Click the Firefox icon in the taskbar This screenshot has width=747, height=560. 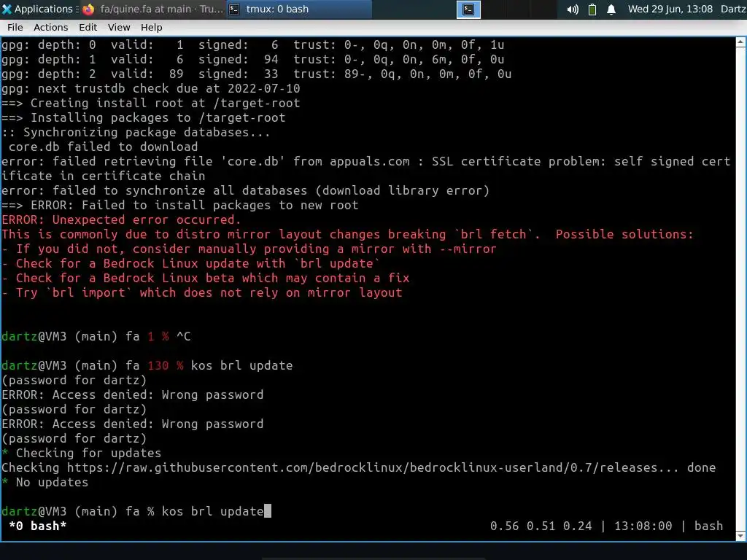click(88, 9)
